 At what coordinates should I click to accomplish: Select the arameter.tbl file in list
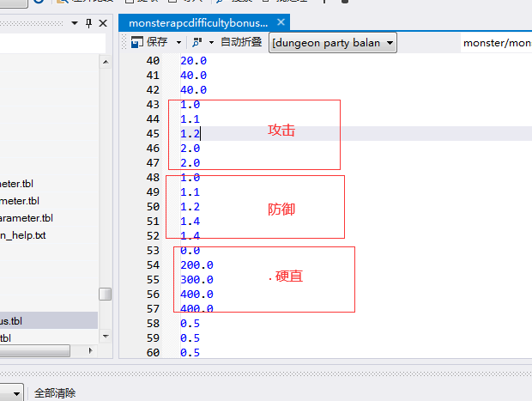[28, 218]
